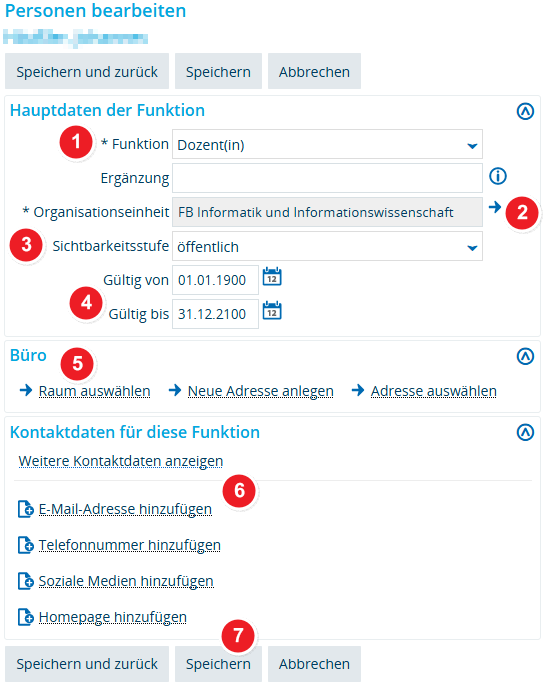Click the document-plus icon for E-Mail-Adresse
The image size is (549, 687).
(26, 509)
